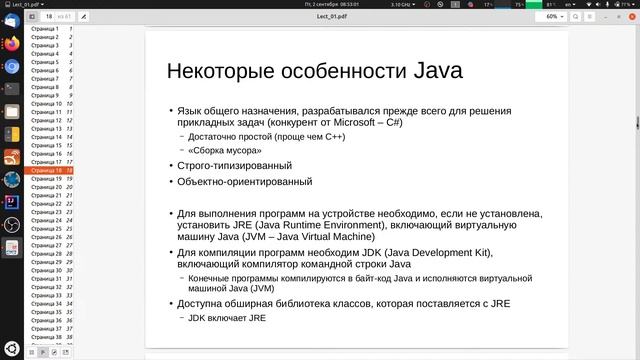
Task: Click the document scrollbar handle on right
Action: [x=638, y=122]
